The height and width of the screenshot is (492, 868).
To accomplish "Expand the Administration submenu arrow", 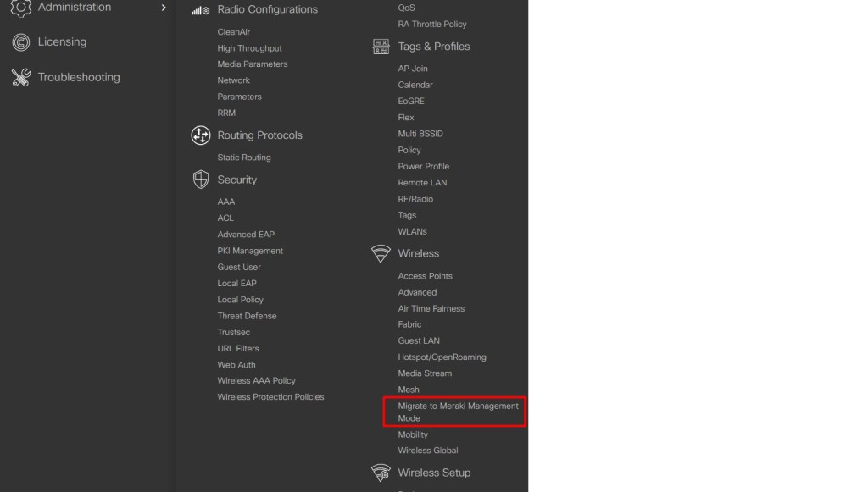I will pos(164,8).
